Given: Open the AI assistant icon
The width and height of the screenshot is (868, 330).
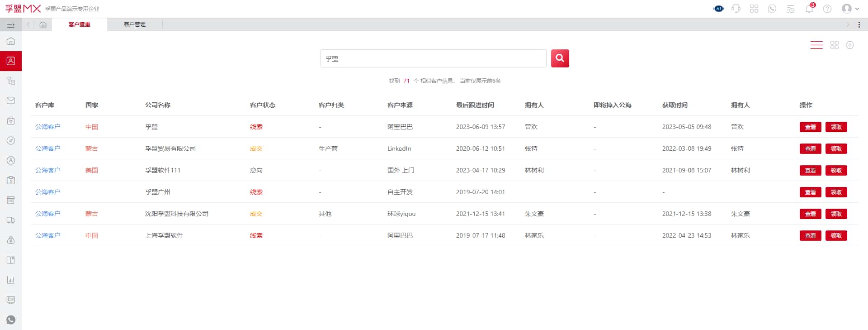Looking at the screenshot, I should tap(718, 9).
